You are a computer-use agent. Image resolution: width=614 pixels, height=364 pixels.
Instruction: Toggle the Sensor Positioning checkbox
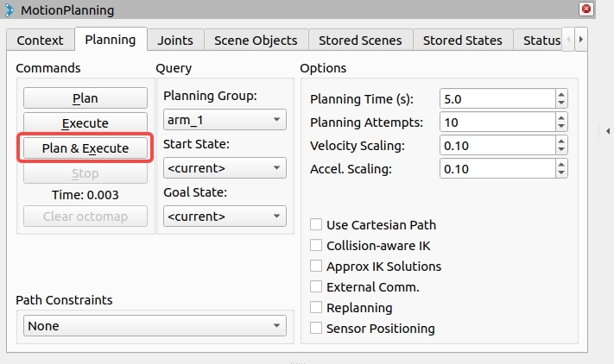pyautogui.click(x=316, y=328)
